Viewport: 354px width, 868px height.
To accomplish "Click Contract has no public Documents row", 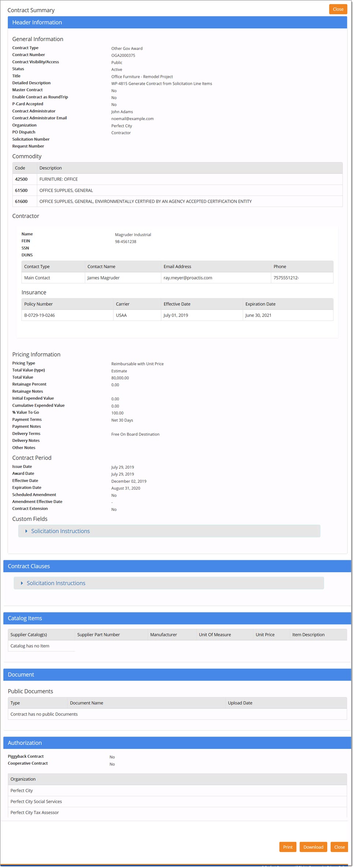I will [177, 714].
